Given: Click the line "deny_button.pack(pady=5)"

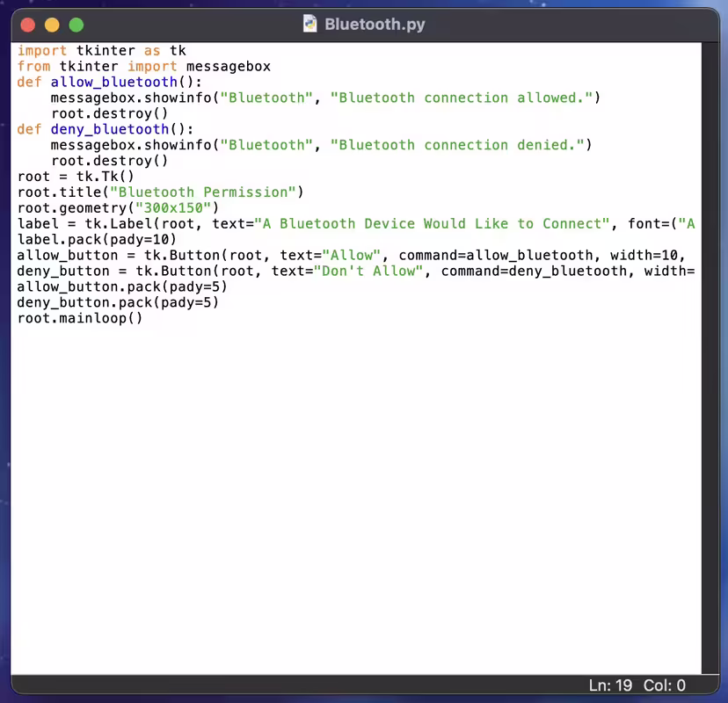Looking at the screenshot, I should 118,303.
